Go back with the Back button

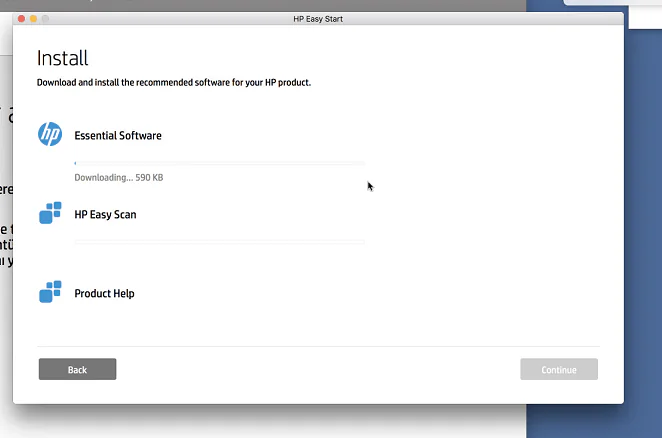point(77,370)
